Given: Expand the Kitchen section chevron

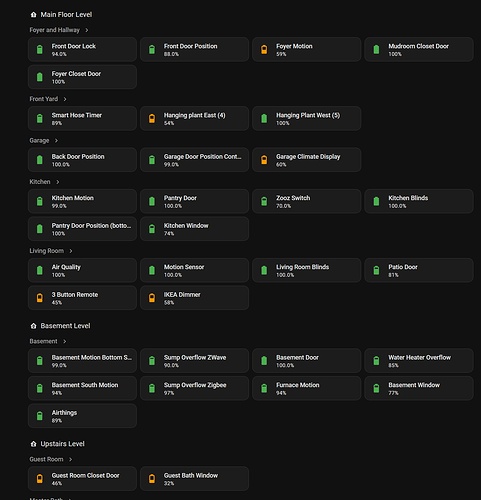Looking at the screenshot, I should coord(58,182).
